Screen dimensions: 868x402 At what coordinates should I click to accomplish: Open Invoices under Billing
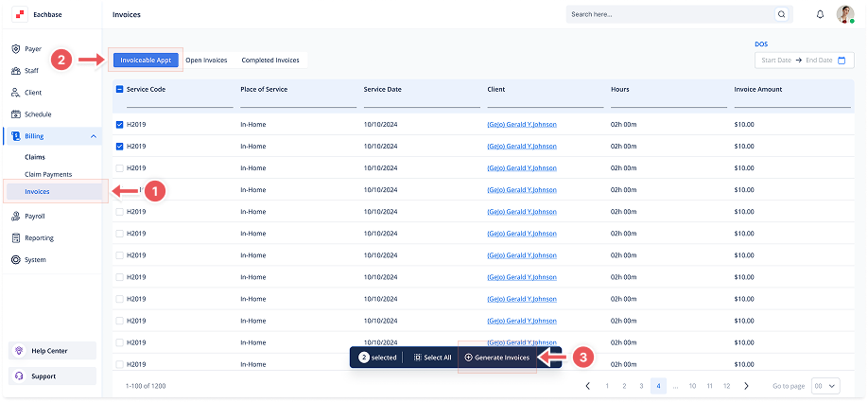coord(54,192)
